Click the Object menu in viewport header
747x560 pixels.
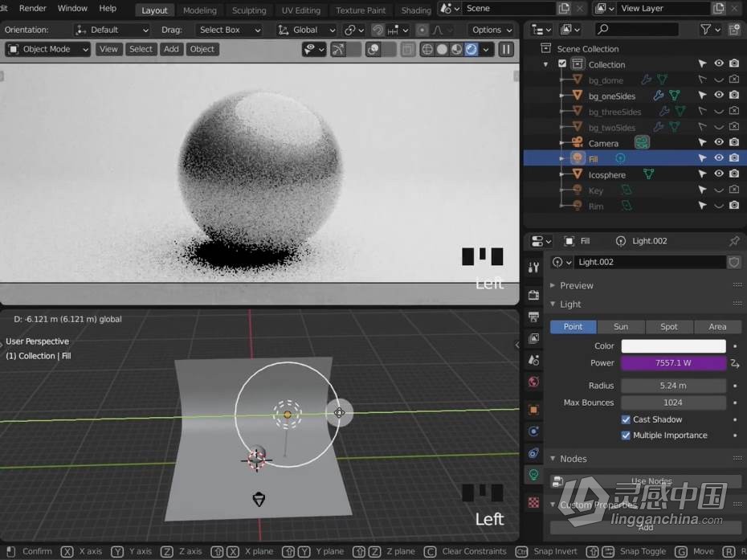click(202, 49)
